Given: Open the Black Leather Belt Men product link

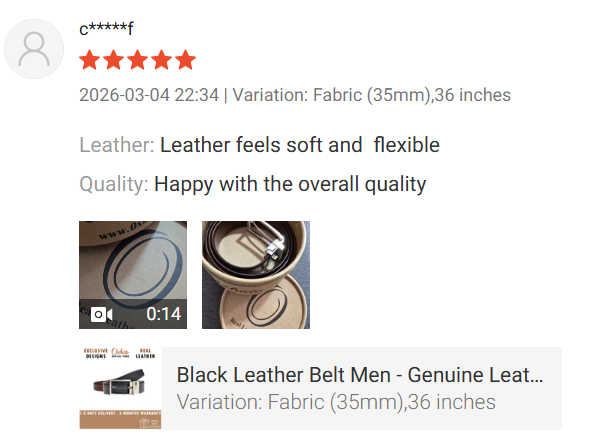Looking at the screenshot, I should point(360,375).
